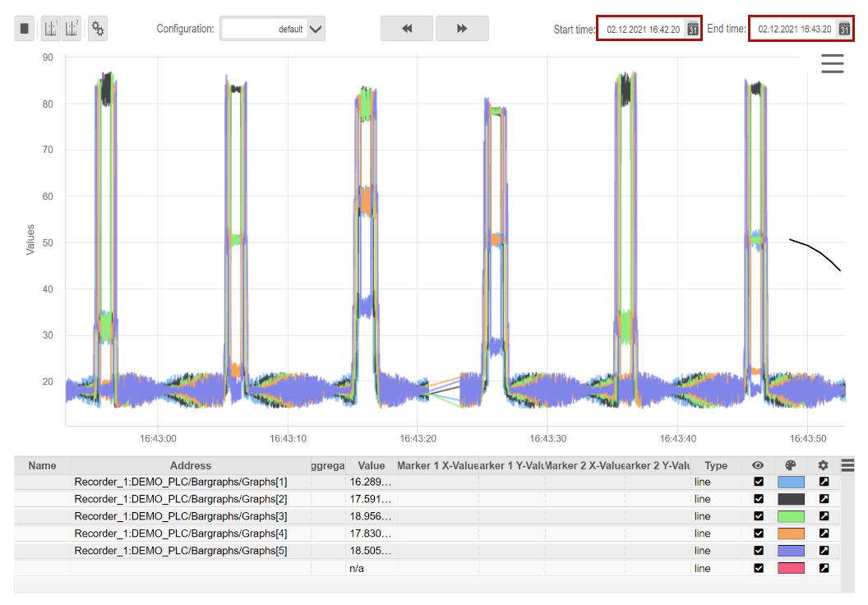Open settings arrow for Graphs[4] row
This screenshot has width=868, height=605.
tap(824, 533)
